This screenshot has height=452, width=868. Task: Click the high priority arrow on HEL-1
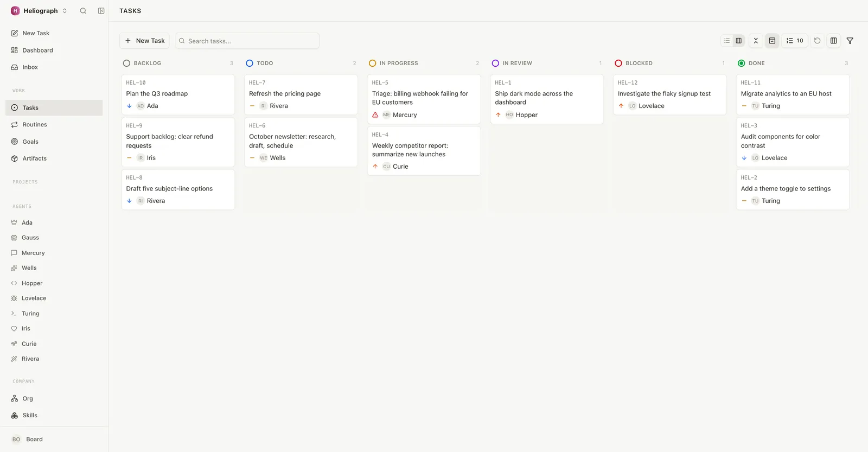click(x=498, y=115)
